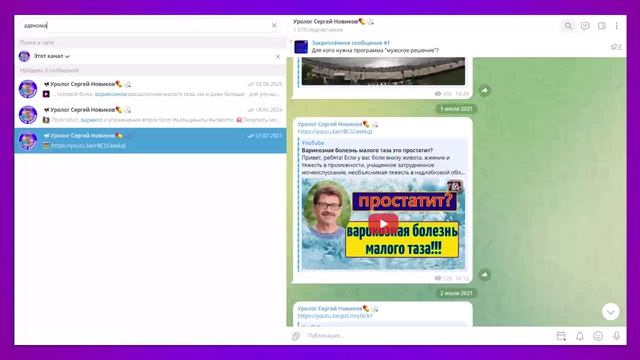The width and height of the screenshot is (640, 360).
Task: Select the highlighted result dated 01.07.2021
Action: [150, 140]
